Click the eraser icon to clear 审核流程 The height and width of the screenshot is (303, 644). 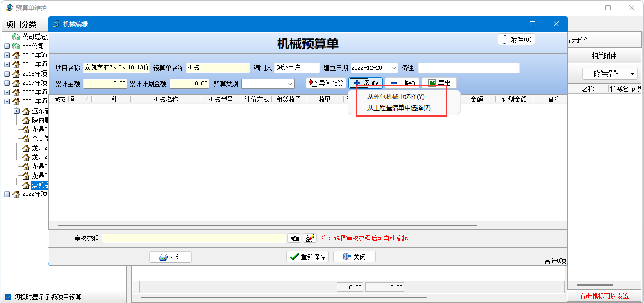(309, 238)
